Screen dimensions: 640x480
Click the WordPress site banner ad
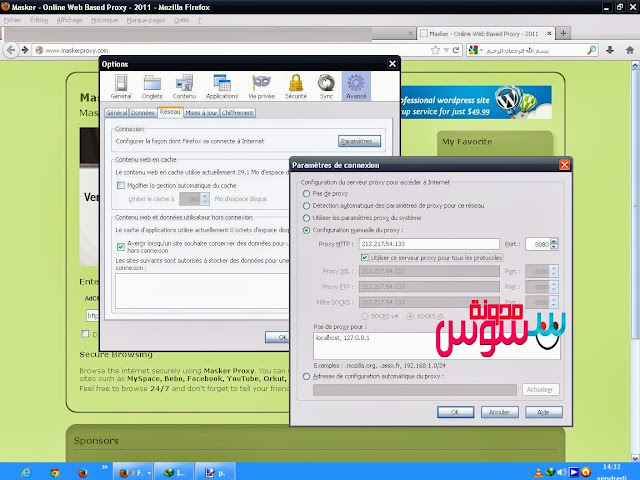point(476,102)
